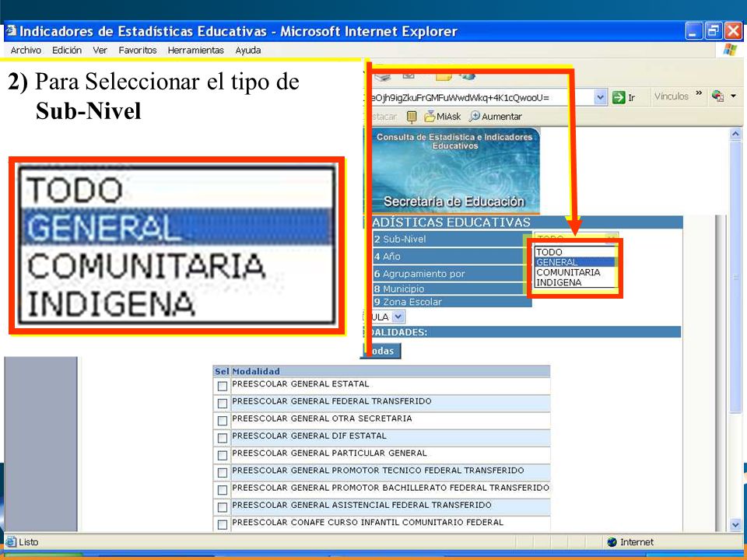
Task: Close the Internet Explorer window
Action: [x=733, y=31]
